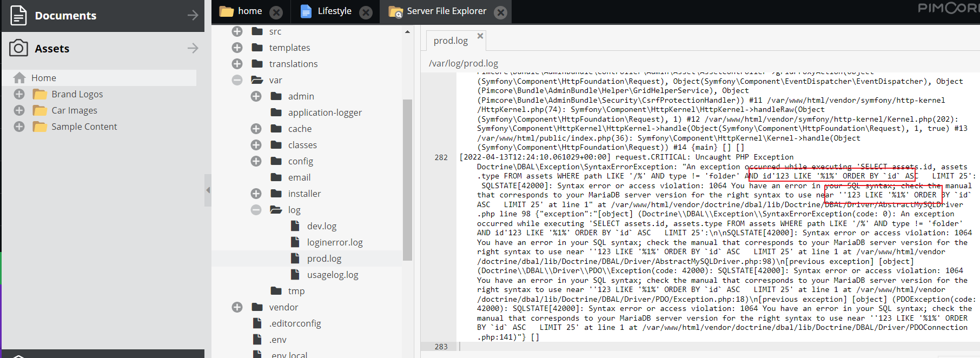Expand the installer folder
This screenshot has width=980, height=358.
pyautogui.click(x=256, y=194)
